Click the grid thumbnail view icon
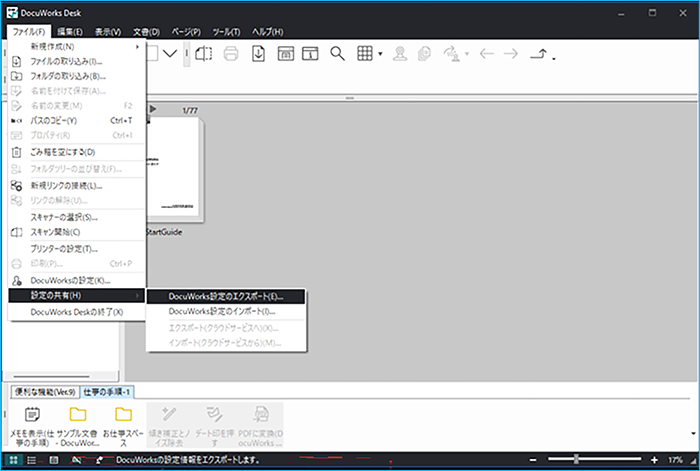This screenshot has width=700, height=471. [x=365, y=54]
